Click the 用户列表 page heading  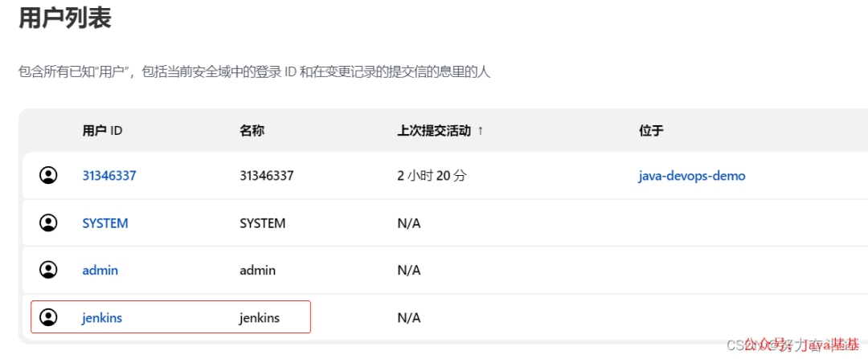(x=65, y=18)
